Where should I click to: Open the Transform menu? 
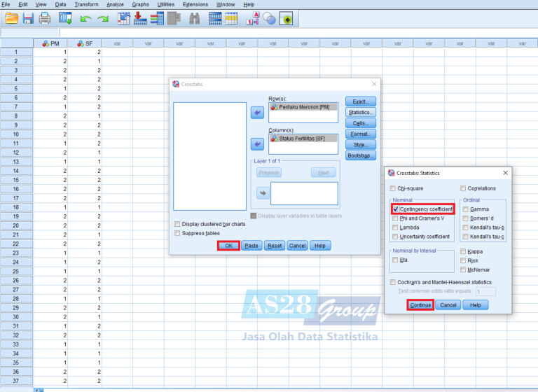(x=86, y=4)
